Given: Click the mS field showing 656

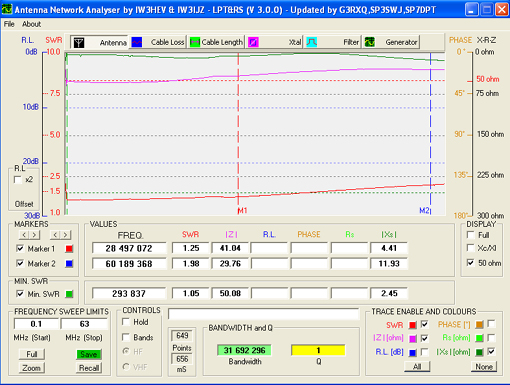Looking at the screenshot, I should (182, 359).
